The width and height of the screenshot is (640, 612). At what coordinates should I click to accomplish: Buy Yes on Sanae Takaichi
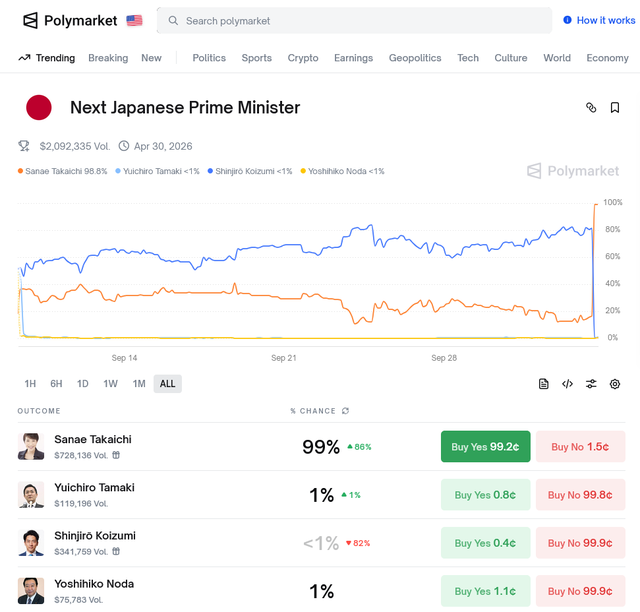coord(485,447)
